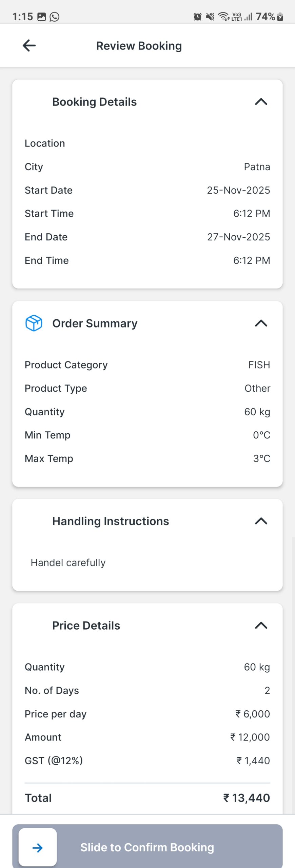Tap the Booking Details heading

(94, 102)
